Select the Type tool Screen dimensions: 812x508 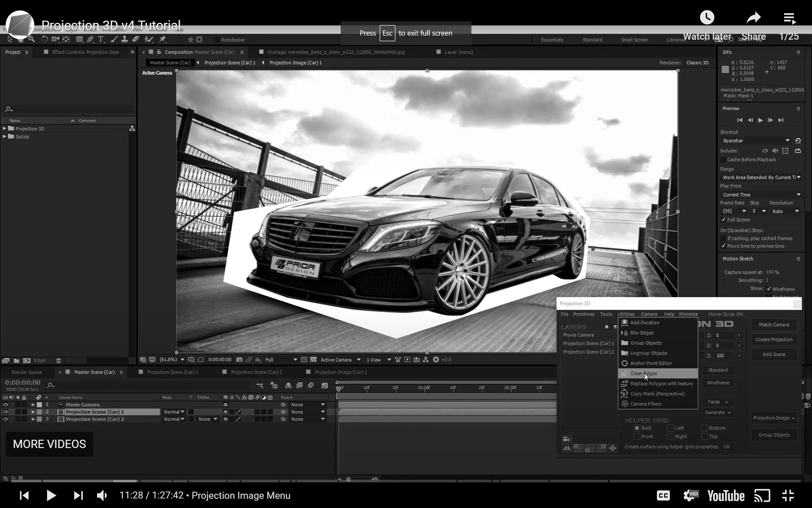[x=100, y=39]
